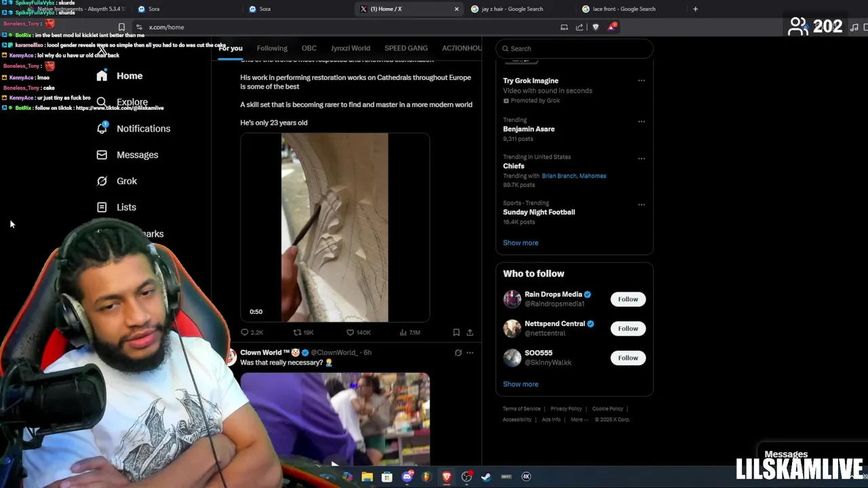The height and width of the screenshot is (488, 868).
Task: Click the share icon in address bar
Action: (x=579, y=27)
